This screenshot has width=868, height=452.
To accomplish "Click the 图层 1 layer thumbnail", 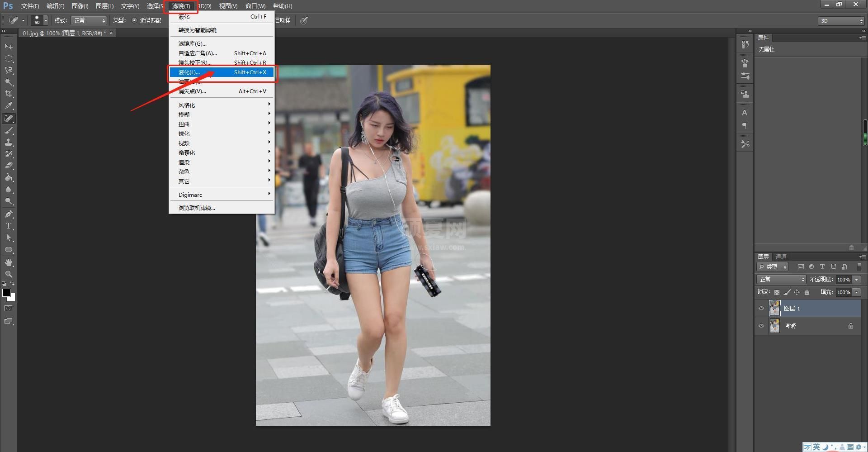I will pyautogui.click(x=774, y=309).
